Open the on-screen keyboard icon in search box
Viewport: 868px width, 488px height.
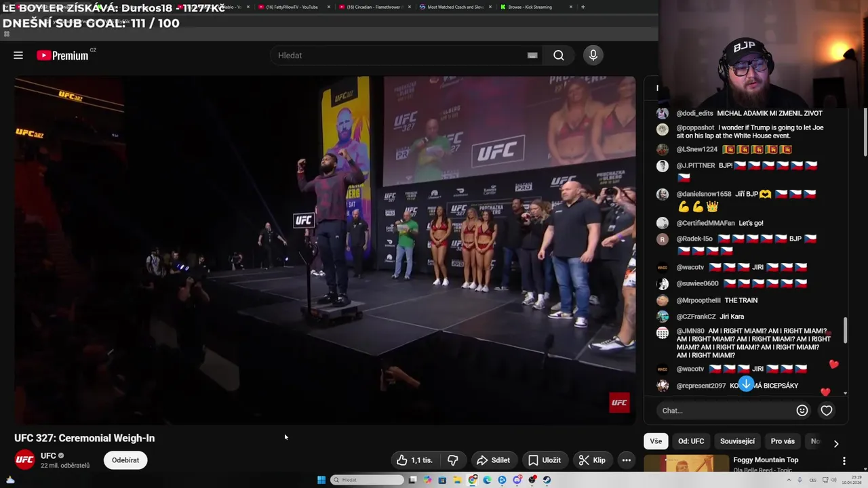click(532, 56)
